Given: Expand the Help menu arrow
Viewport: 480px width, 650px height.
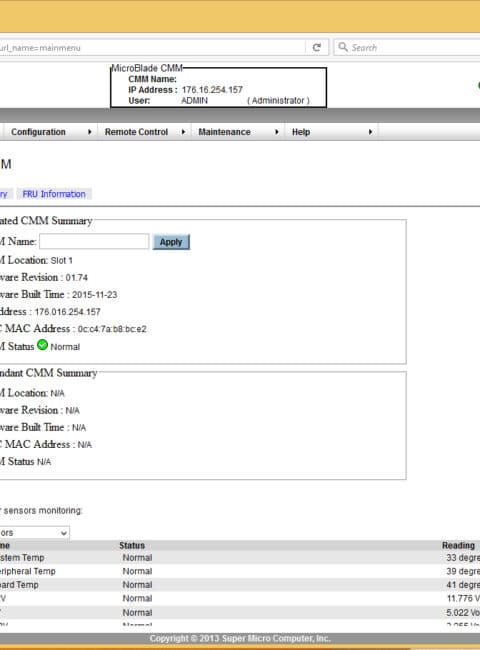Looking at the screenshot, I should [x=370, y=132].
